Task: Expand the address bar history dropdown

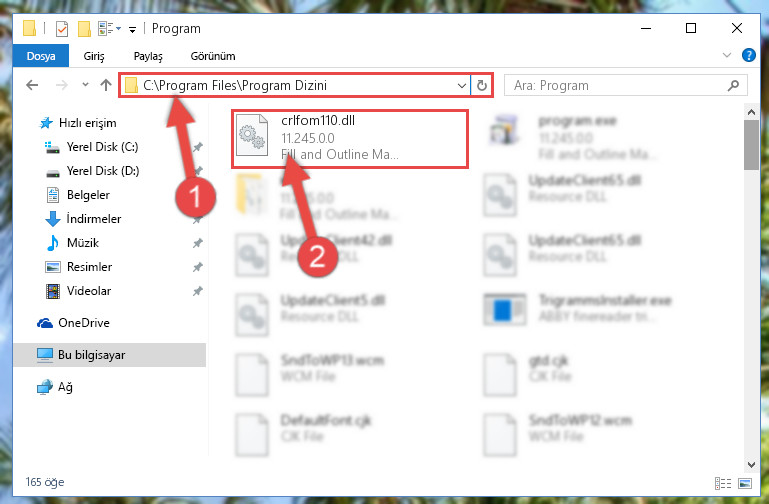Action: click(461, 85)
